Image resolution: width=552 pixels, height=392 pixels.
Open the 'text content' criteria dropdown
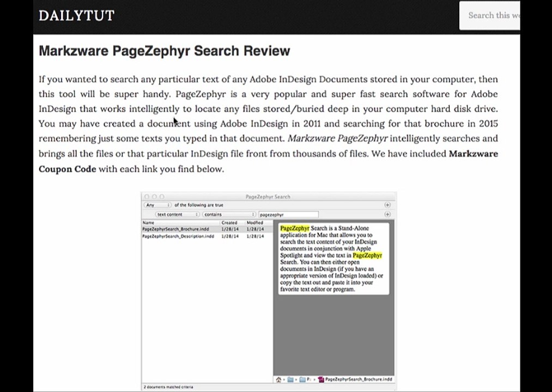click(177, 215)
